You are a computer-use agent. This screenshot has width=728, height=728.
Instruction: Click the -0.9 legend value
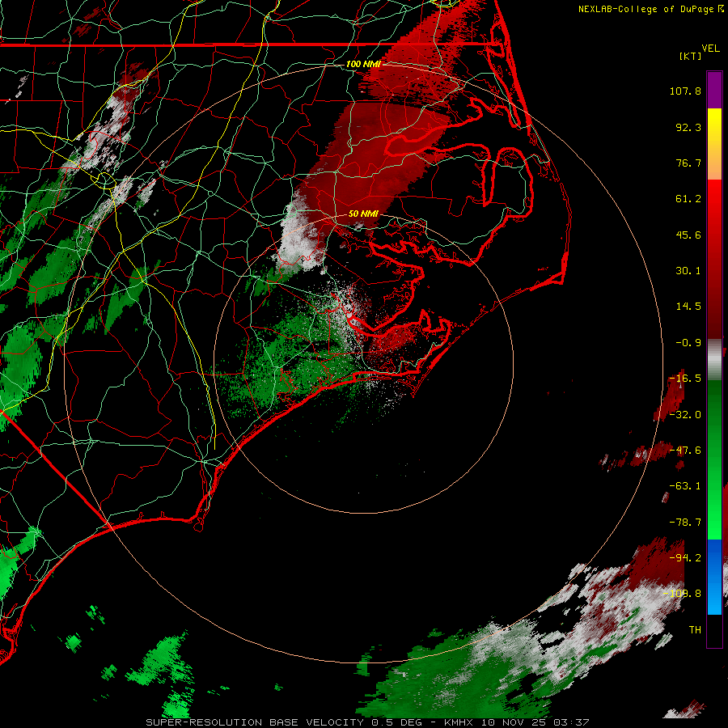[x=688, y=343]
